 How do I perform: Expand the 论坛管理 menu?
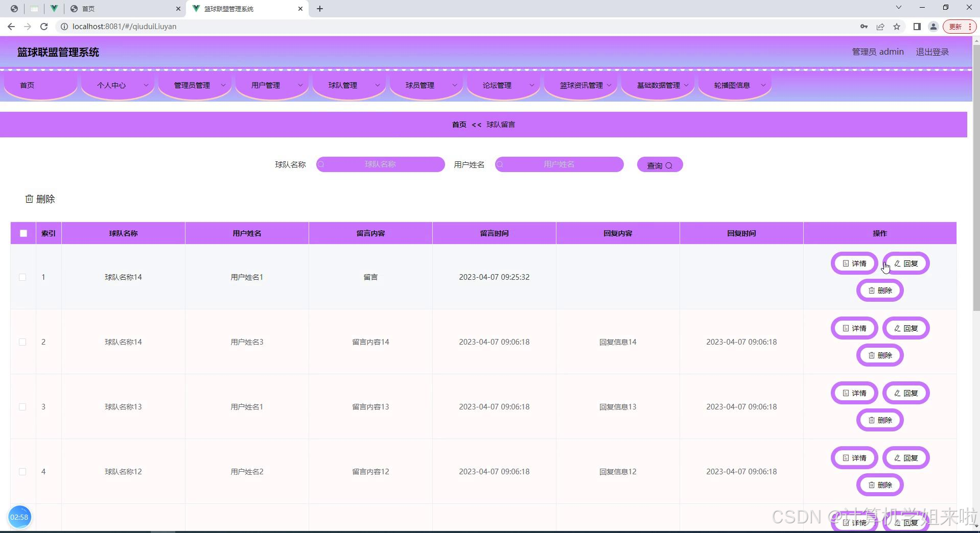tap(504, 85)
